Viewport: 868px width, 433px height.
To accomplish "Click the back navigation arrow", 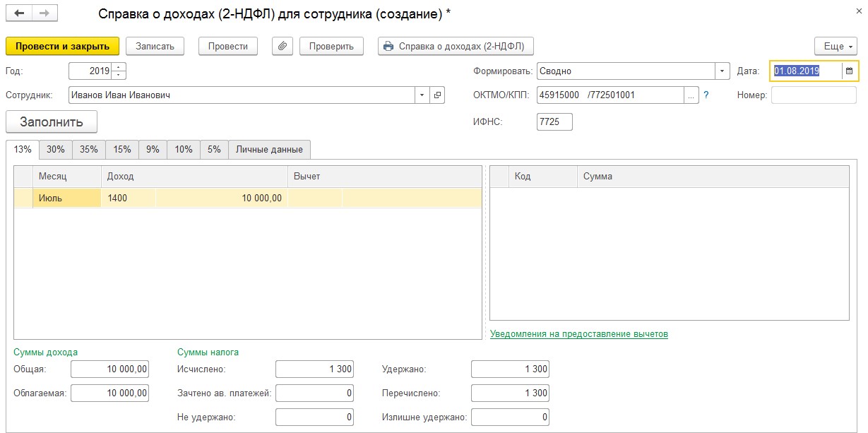I will [x=19, y=13].
